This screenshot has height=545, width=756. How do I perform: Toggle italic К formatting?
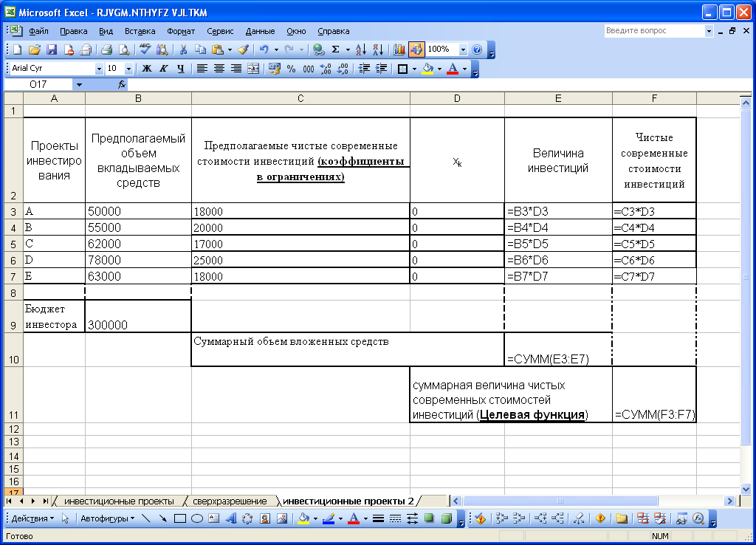[x=163, y=69]
